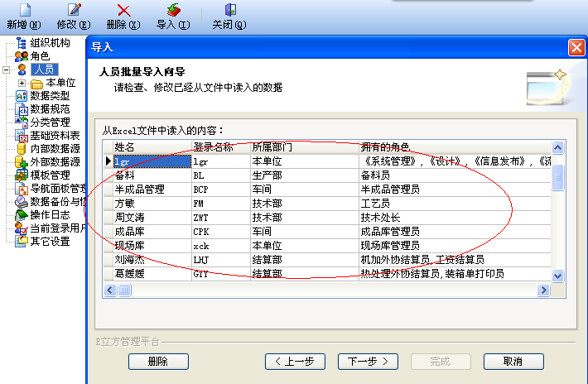Image resolution: width=588 pixels, height=384 pixels.
Task: Cancel the import with 取消
Action: [513, 362]
